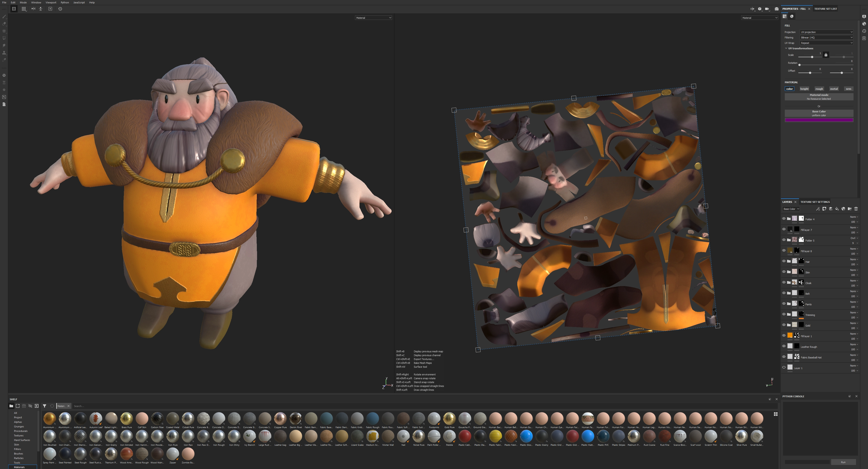Viewport: 868px width, 469px height.
Task: Click the purple Base Color swatch
Action: pyautogui.click(x=819, y=120)
